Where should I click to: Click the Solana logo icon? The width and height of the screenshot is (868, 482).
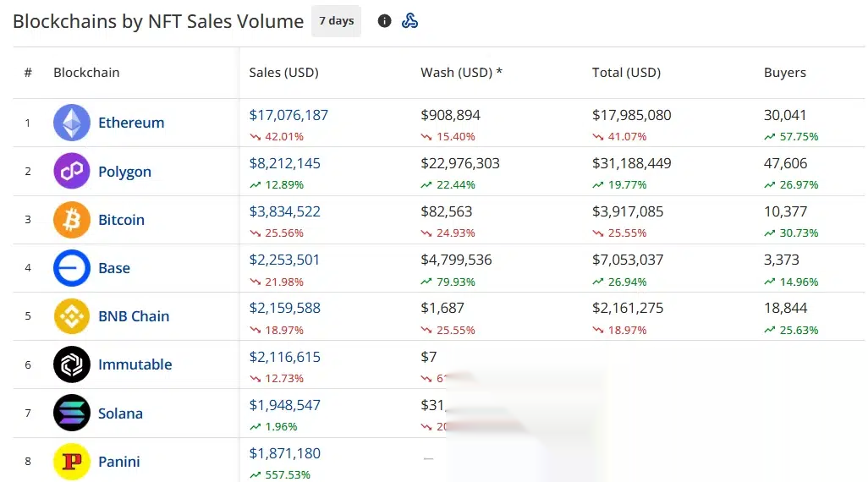click(x=72, y=413)
